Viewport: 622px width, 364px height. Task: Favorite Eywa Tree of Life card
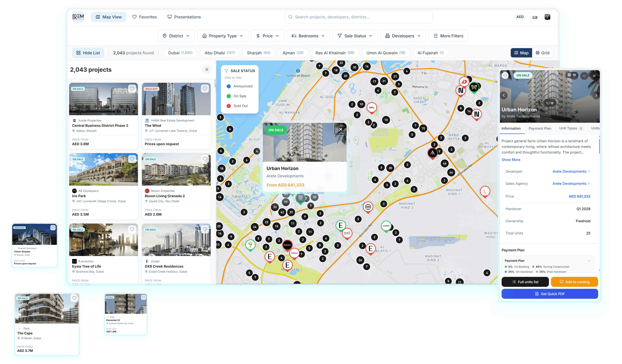132,229
